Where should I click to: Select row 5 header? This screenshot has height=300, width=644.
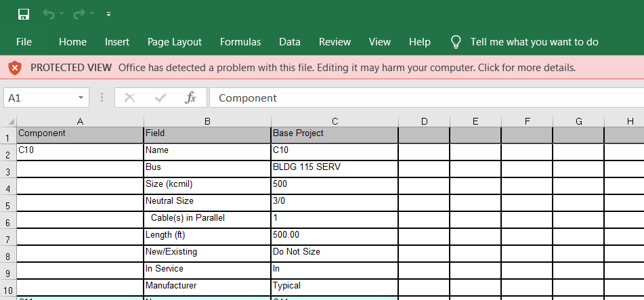(x=7, y=205)
